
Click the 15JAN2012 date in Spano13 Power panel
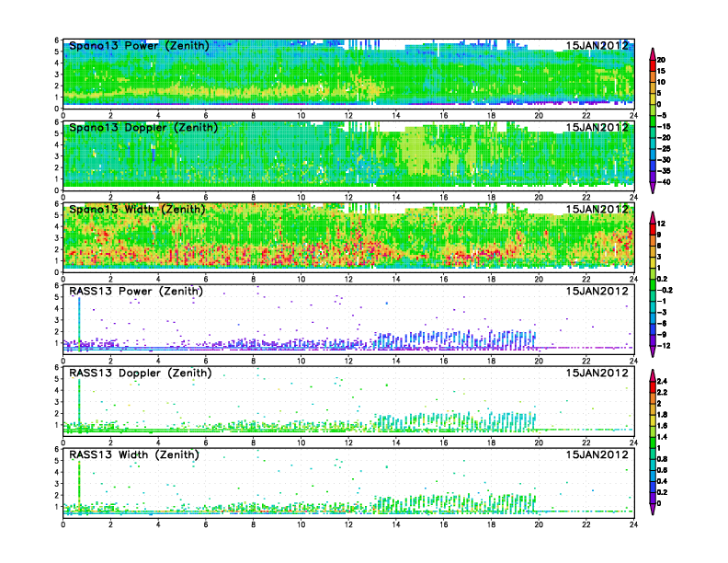[x=597, y=45]
